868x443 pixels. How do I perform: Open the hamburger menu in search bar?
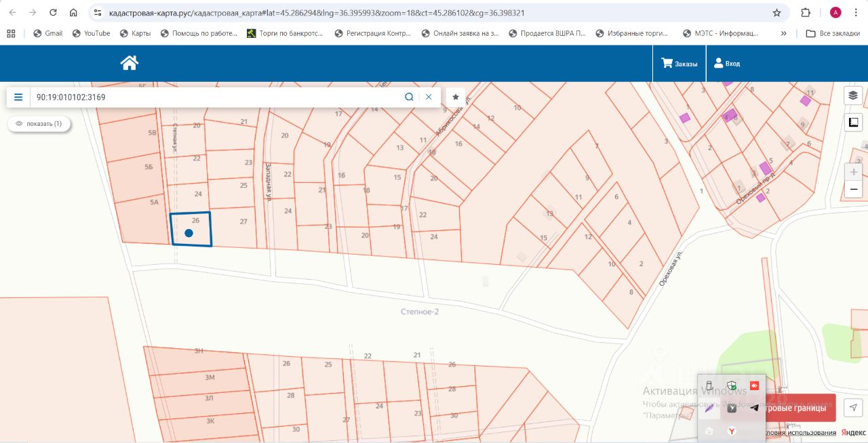pyautogui.click(x=18, y=97)
